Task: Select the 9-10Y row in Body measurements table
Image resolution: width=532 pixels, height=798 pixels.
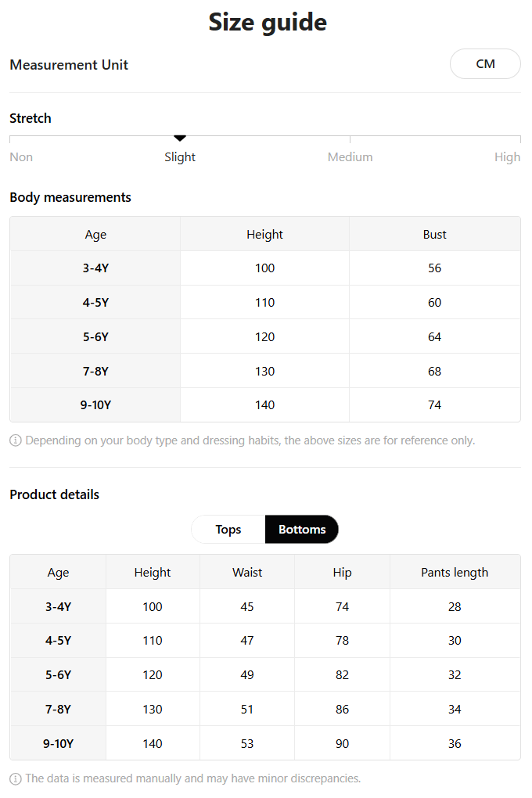Action: point(265,405)
